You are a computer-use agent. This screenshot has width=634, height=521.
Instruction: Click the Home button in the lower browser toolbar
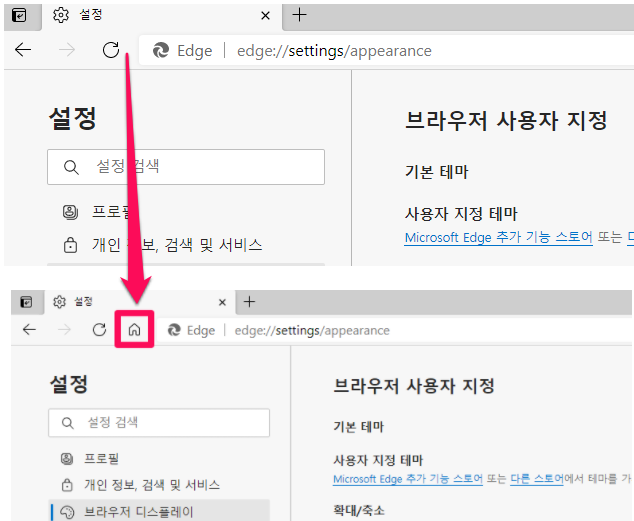pos(134,330)
